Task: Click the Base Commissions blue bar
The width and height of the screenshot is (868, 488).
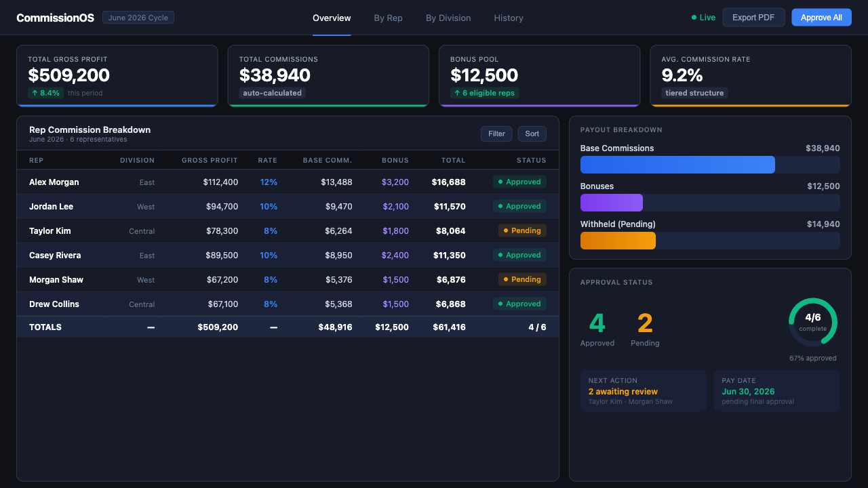Action: [x=677, y=165]
